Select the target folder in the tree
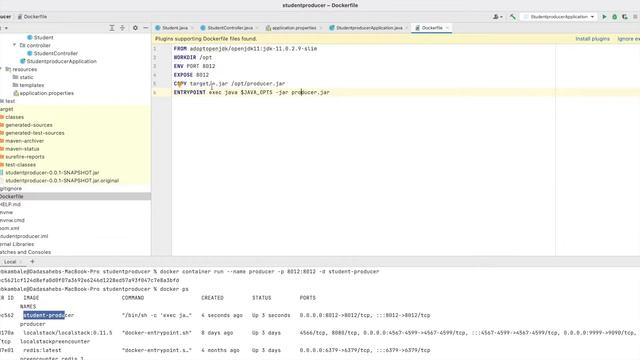Image resolution: width=640 pixels, height=360 pixels. 7,109
